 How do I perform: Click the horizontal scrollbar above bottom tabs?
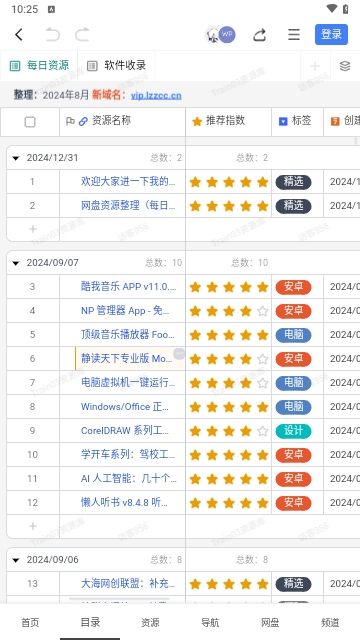click(x=119, y=599)
